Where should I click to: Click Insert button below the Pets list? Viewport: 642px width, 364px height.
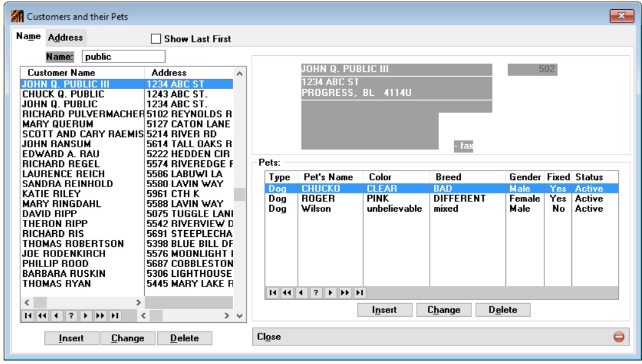(x=384, y=310)
